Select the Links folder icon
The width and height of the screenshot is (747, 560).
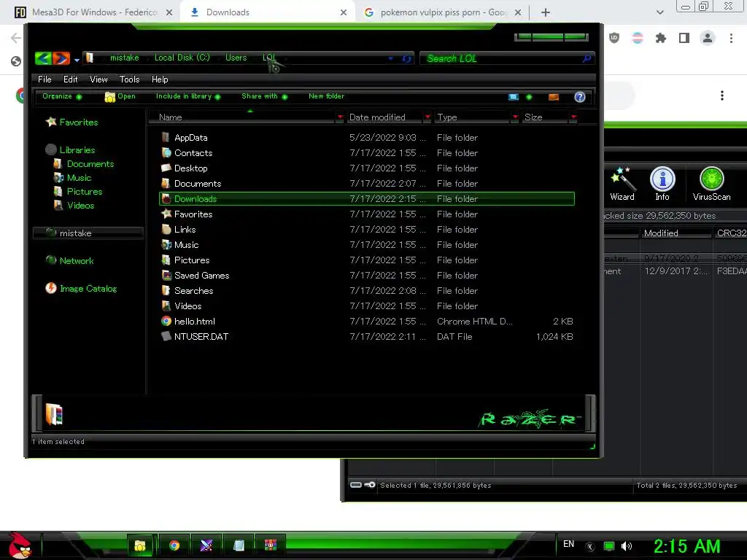166,230
